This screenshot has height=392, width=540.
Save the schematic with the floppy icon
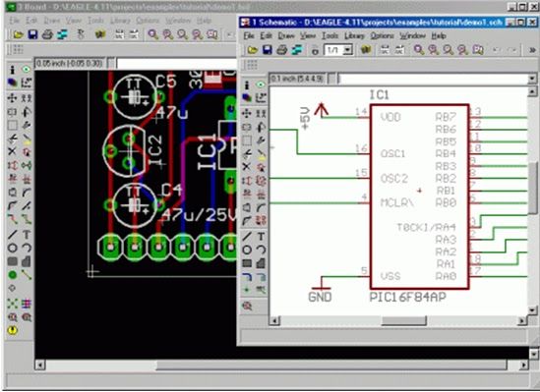click(268, 50)
